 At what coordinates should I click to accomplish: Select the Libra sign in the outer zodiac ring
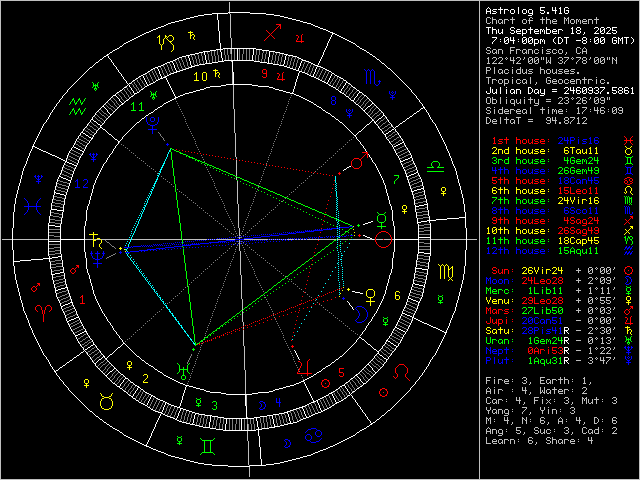[x=435, y=167]
